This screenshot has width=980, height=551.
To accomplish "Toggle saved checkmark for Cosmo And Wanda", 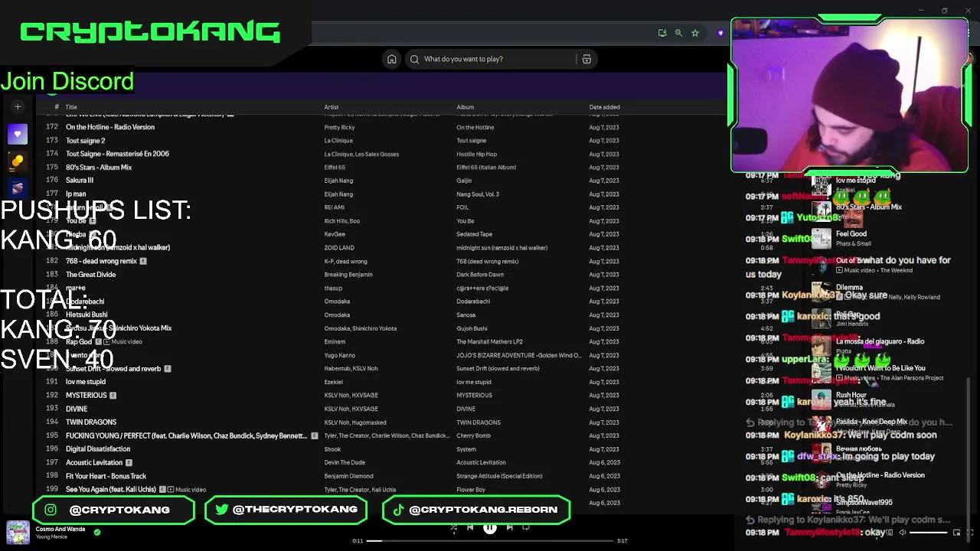I will [x=97, y=532].
